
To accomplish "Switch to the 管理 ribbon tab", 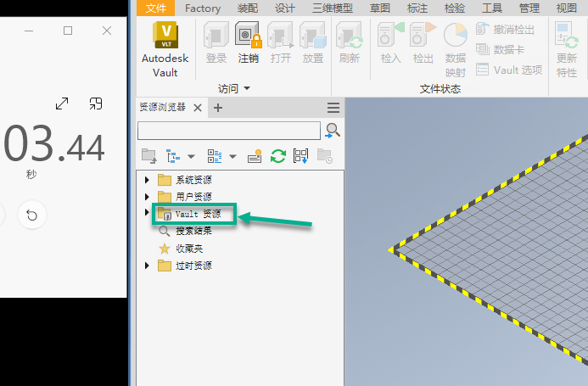I will (529, 8).
